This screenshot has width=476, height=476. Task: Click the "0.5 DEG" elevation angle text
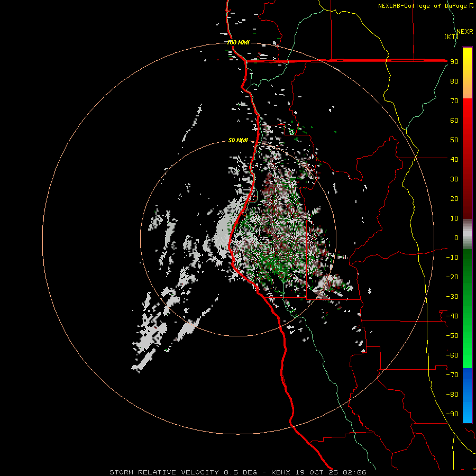coord(240,472)
